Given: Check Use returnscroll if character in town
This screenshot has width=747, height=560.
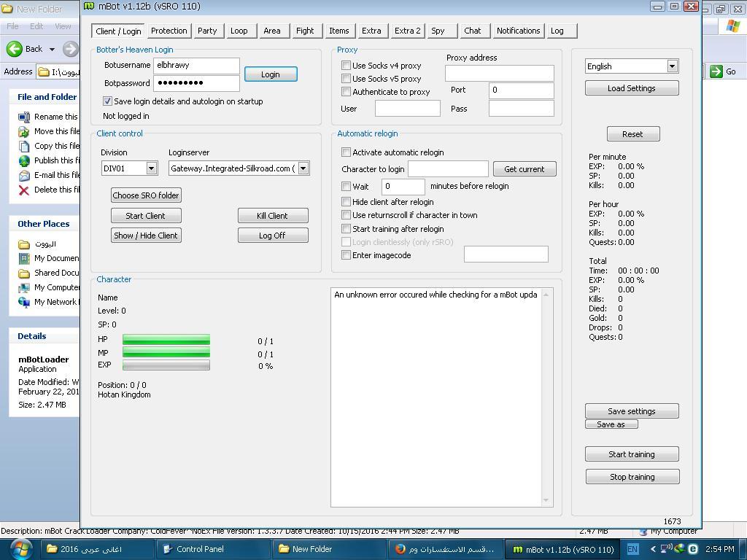Looking at the screenshot, I should (347, 215).
